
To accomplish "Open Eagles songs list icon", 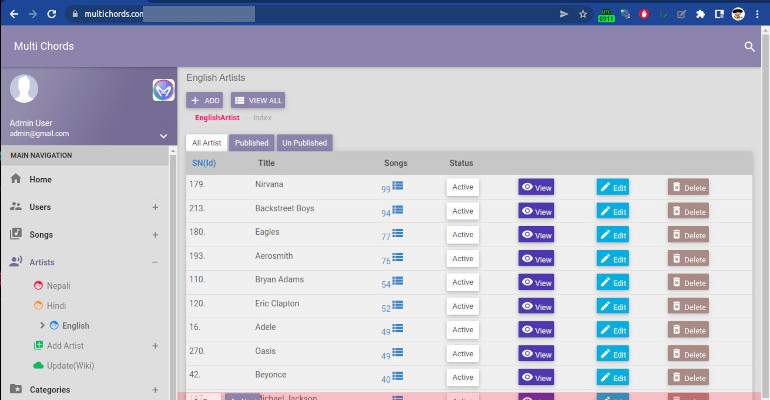I will point(398,233).
